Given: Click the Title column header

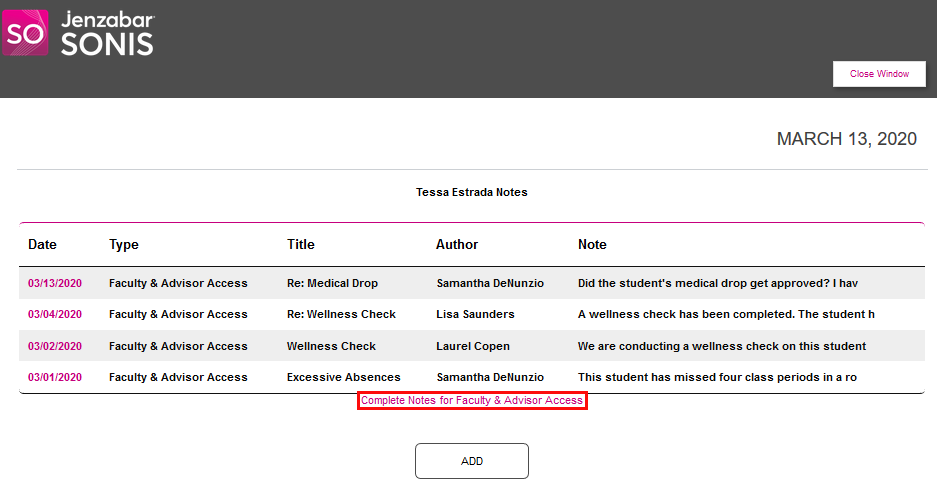Looking at the screenshot, I should click(x=300, y=245).
